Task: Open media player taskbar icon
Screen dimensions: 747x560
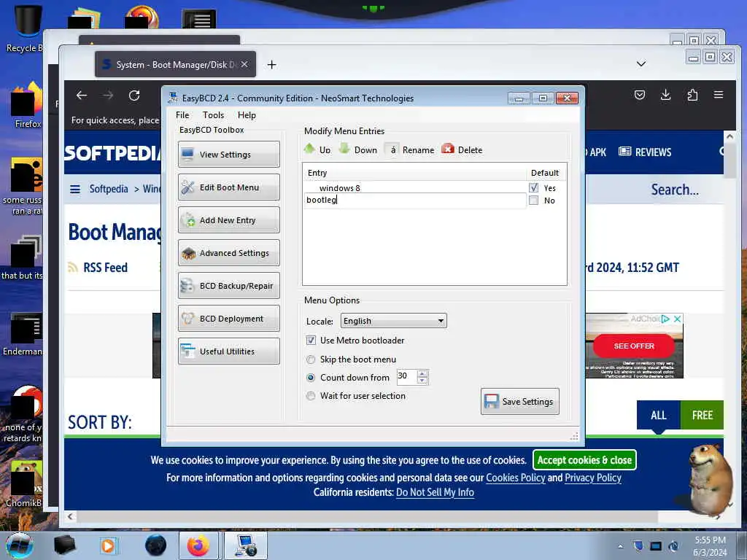Action: [x=108, y=545]
